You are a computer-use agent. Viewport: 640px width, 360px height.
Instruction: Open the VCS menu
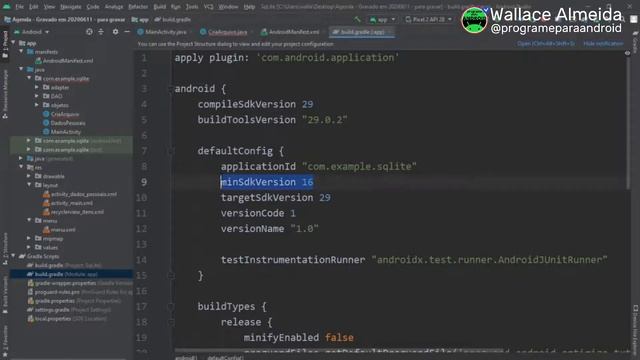[209, 7]
